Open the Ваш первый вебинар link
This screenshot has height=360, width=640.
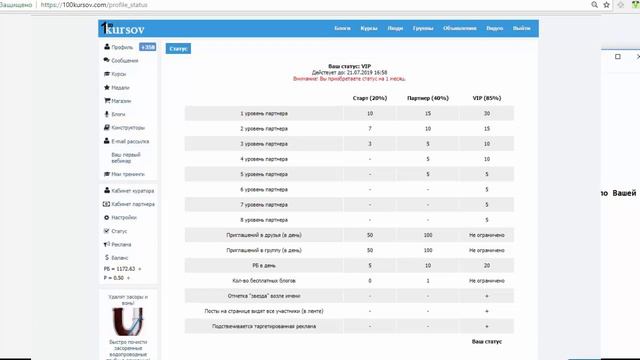pos(126,158)
